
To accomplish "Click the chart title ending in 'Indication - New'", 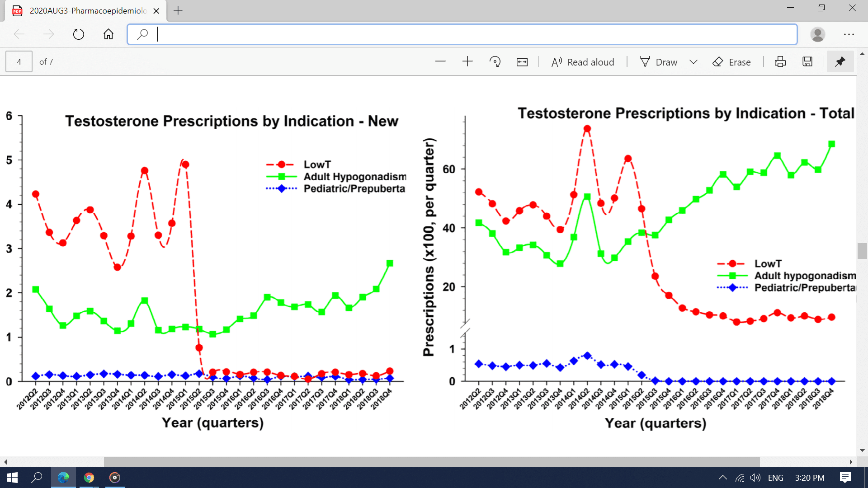I will tap(231, 121).
